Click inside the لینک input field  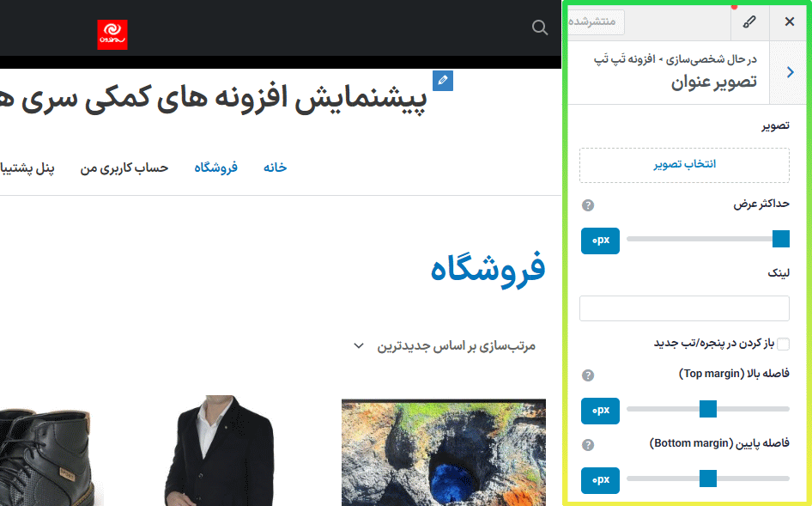point(684,308)
